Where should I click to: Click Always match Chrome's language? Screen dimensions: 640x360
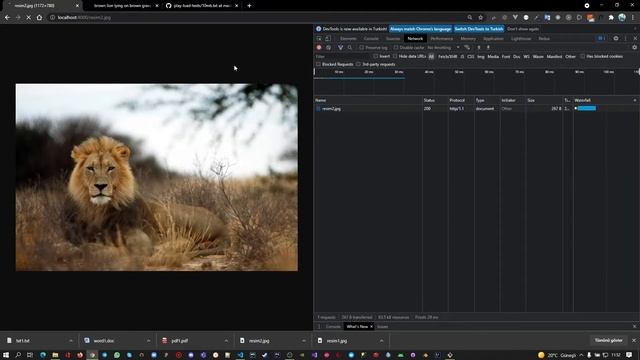coord(420,29)
